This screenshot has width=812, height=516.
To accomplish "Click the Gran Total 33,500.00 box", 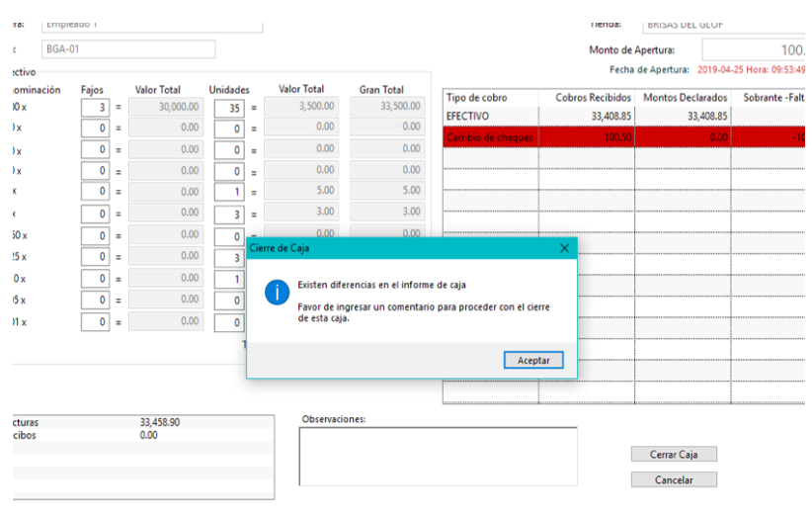I will click(388, 106).
